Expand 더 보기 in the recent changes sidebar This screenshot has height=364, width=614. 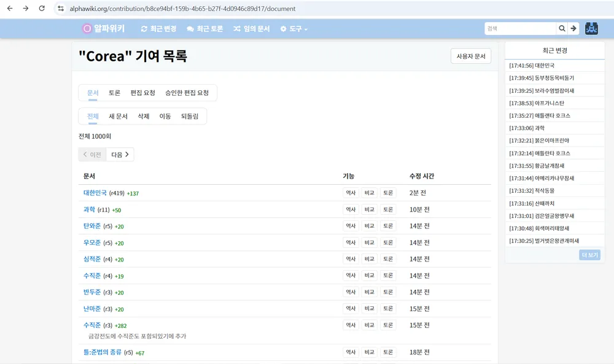pyautogui.click(x=589, y=254)
